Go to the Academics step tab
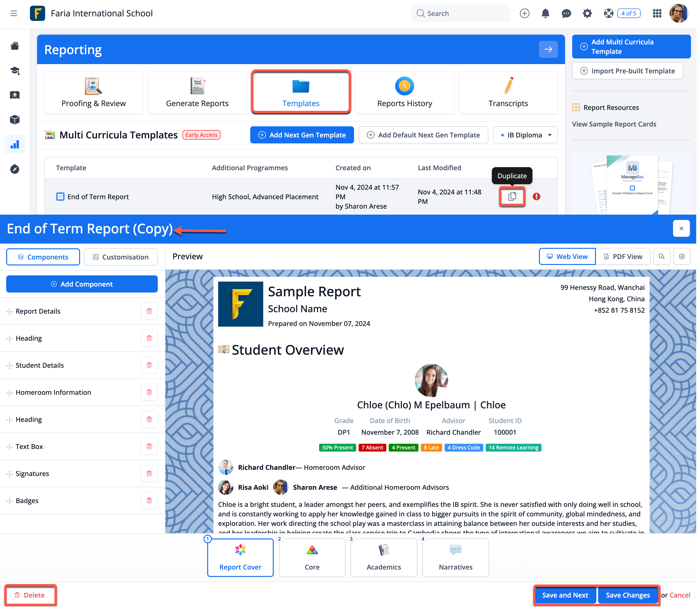The image size is (700, 613). pos(383,558)
